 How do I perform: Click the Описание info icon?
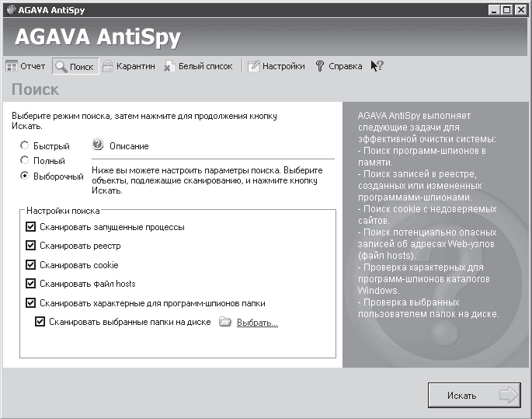(98, 145)
